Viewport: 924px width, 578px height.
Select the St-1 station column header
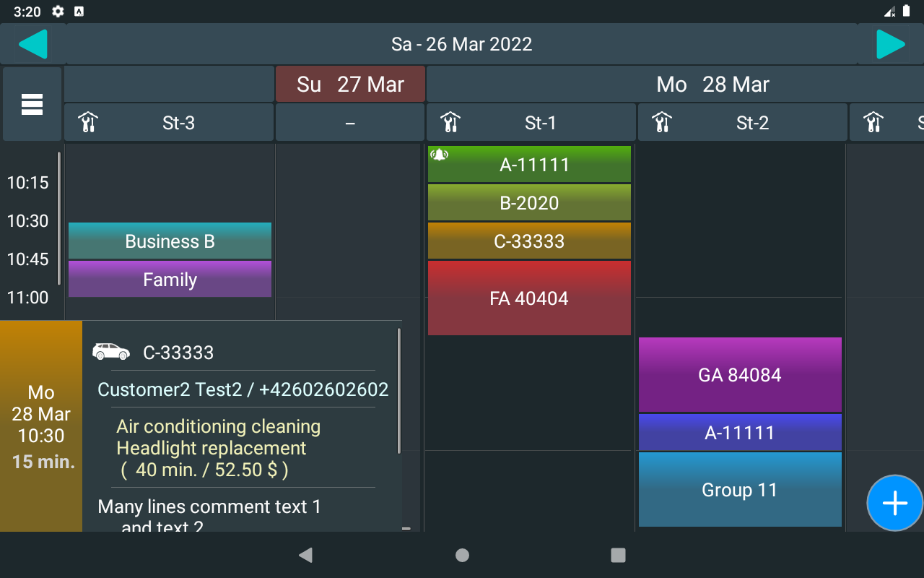(531, 123)
